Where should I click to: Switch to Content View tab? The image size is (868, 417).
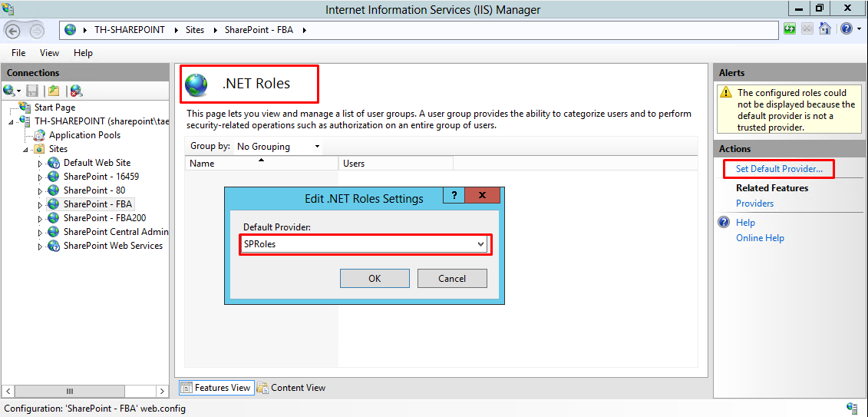292,388
